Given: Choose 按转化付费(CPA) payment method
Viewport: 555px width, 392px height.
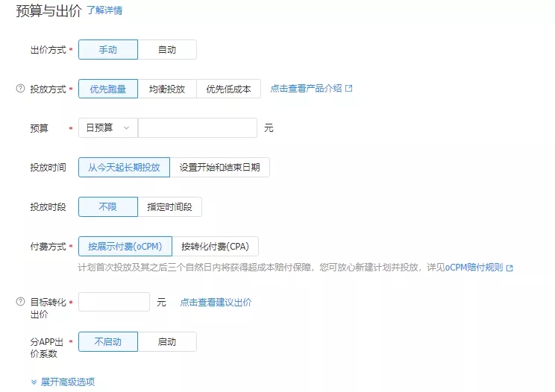Looking at the screenshot, I should (x=215, y=247).
